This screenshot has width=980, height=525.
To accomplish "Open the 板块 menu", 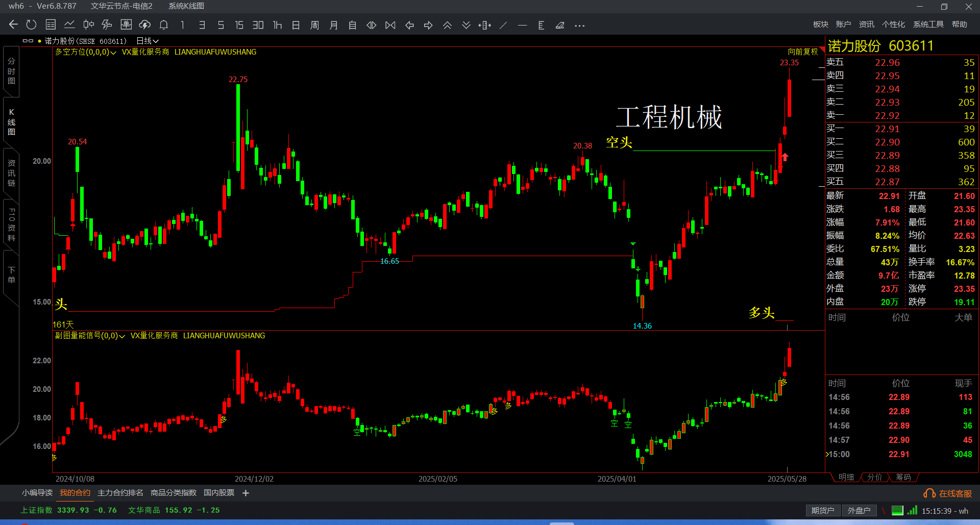I will pos(821,24).
